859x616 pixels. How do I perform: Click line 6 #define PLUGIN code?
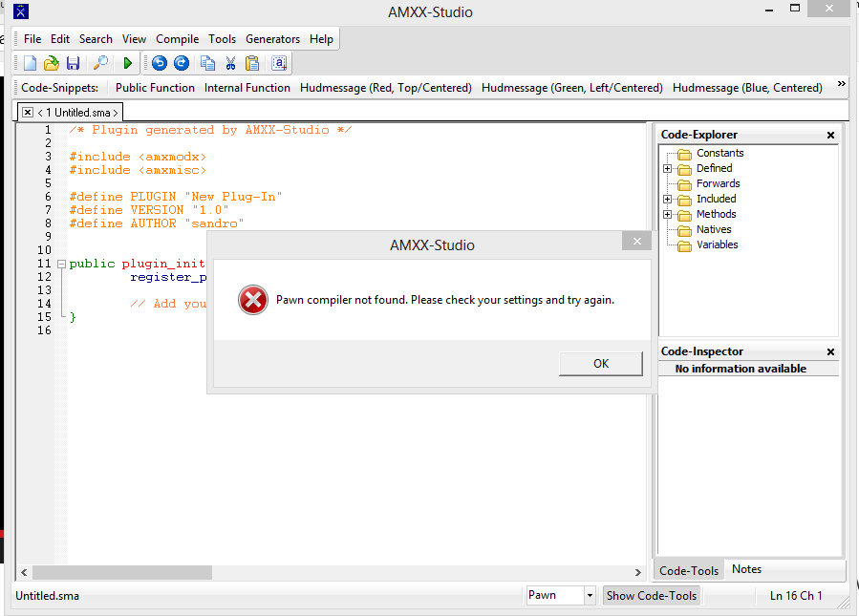(x=175, y=197)
